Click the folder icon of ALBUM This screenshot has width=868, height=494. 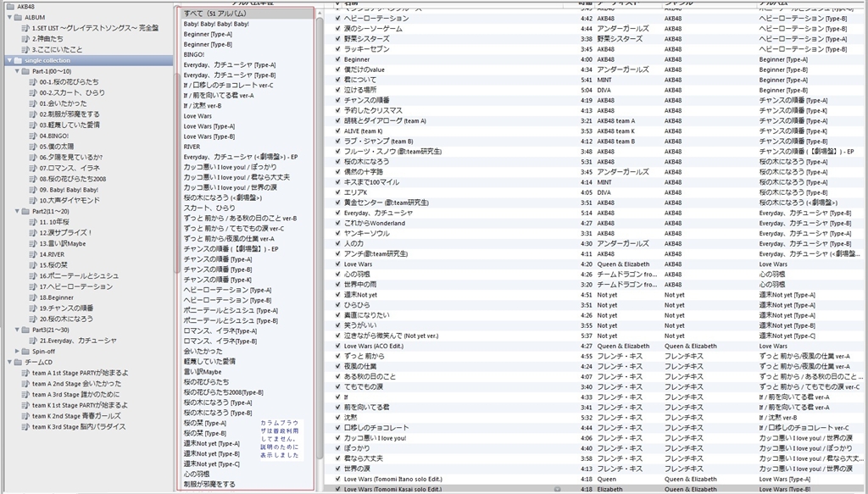(18, 17)
